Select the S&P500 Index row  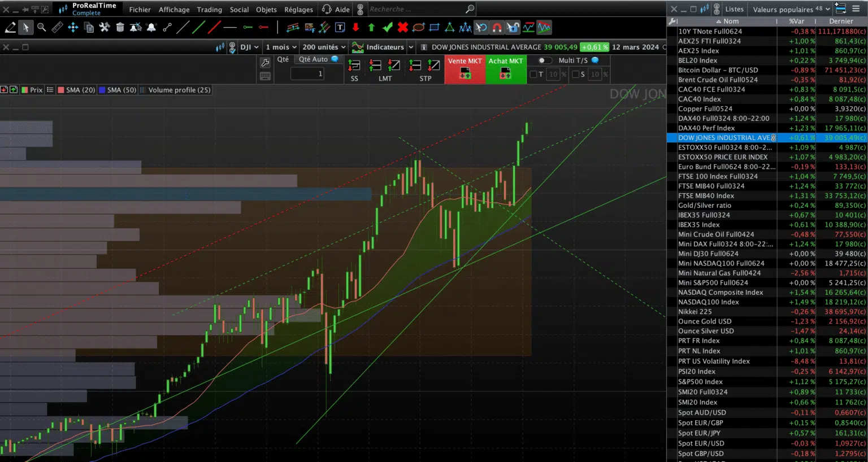[x=767, y=382]
